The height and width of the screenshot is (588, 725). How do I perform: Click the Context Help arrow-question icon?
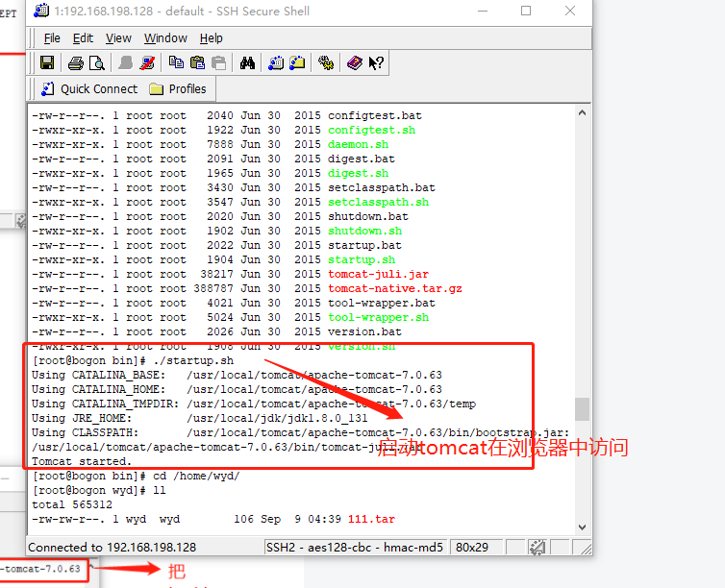[376, 62]
